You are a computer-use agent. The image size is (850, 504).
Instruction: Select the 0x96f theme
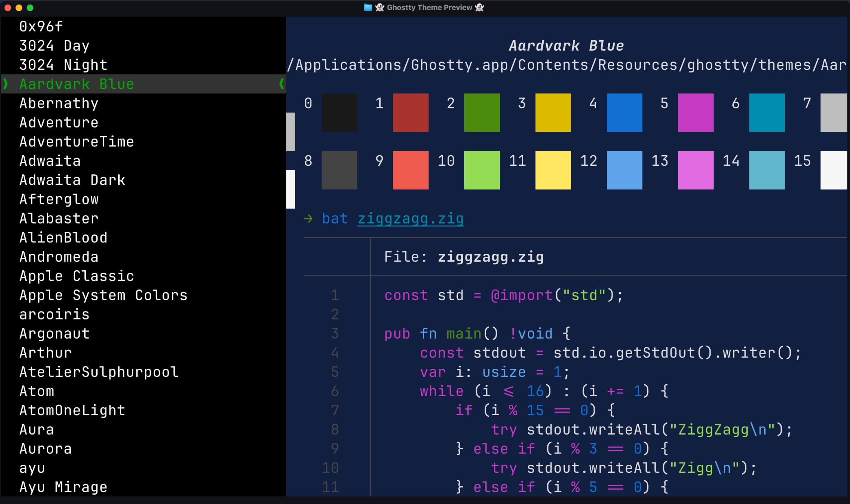point(41,26)
